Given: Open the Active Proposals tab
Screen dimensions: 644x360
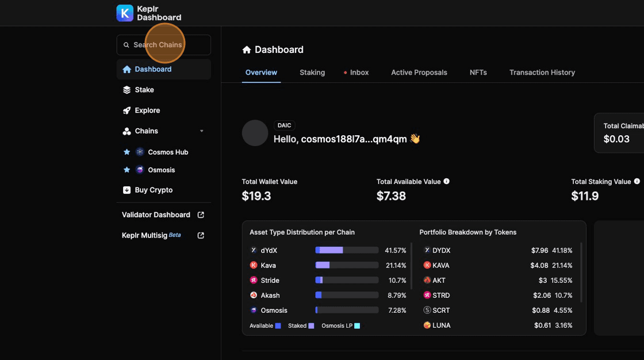Looking at the screenshot, I should pos(419,72).
